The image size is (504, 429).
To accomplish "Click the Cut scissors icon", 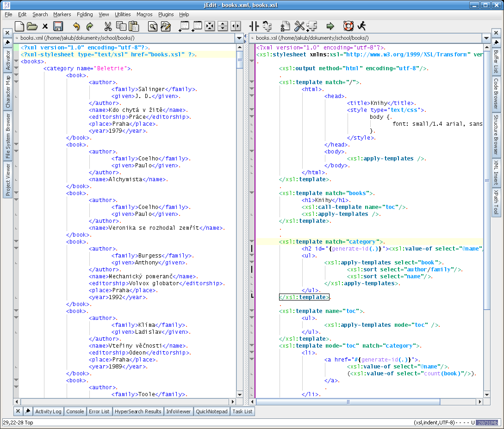I will [x=108, y=26].
